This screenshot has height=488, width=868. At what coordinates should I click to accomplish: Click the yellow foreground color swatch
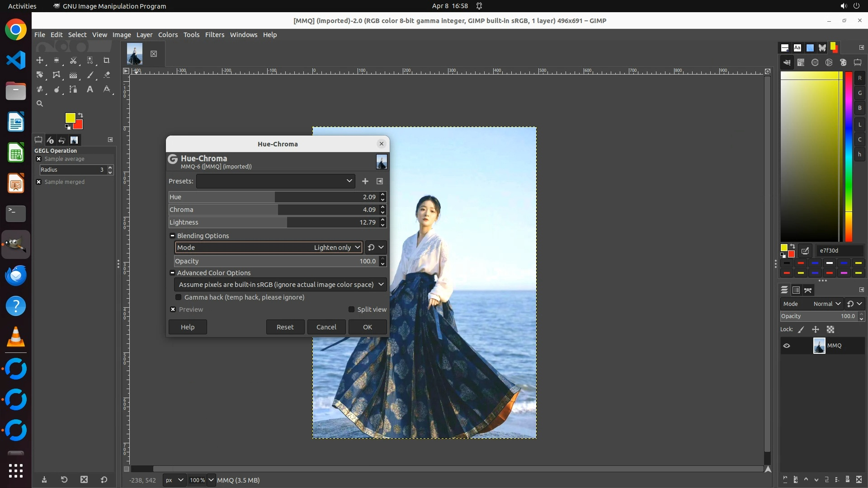click(x=70, y=117)
